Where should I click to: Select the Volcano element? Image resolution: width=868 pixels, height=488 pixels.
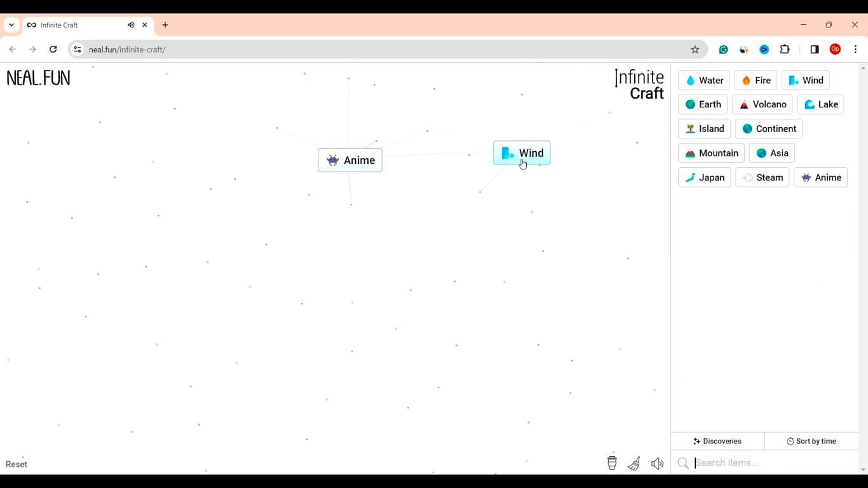click(762, 104)
